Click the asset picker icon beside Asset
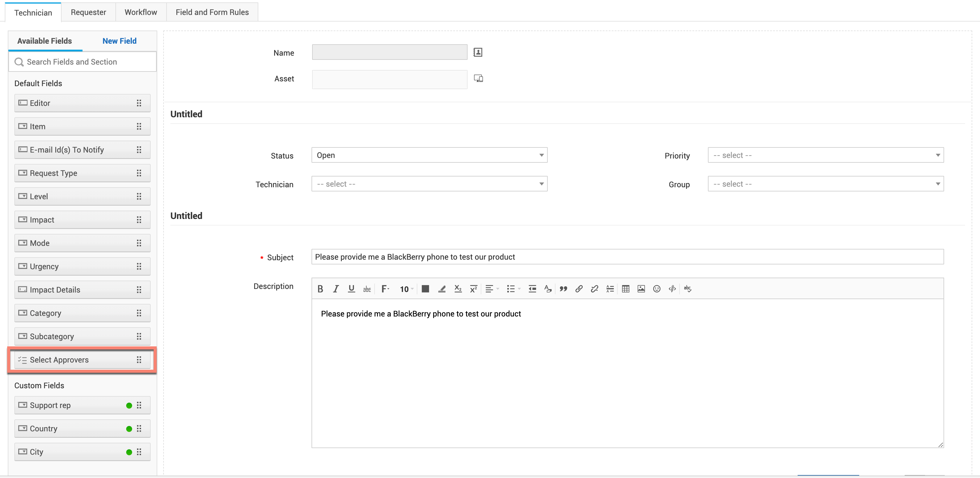Viewport: 980px width, 478px height. pos(478,78)
